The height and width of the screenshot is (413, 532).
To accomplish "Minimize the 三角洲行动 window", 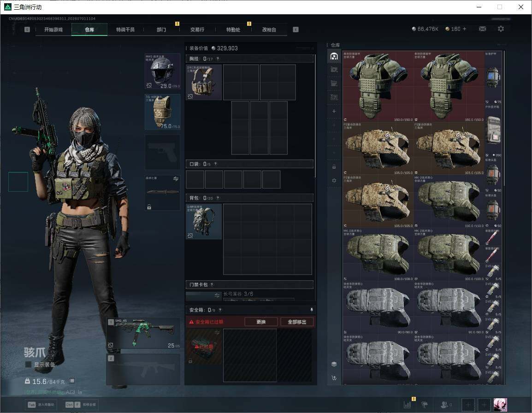I will tap(479, 7).
